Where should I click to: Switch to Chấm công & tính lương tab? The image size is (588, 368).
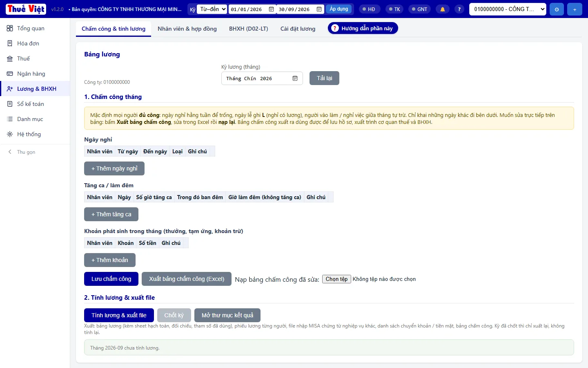(x=114, y=29)
